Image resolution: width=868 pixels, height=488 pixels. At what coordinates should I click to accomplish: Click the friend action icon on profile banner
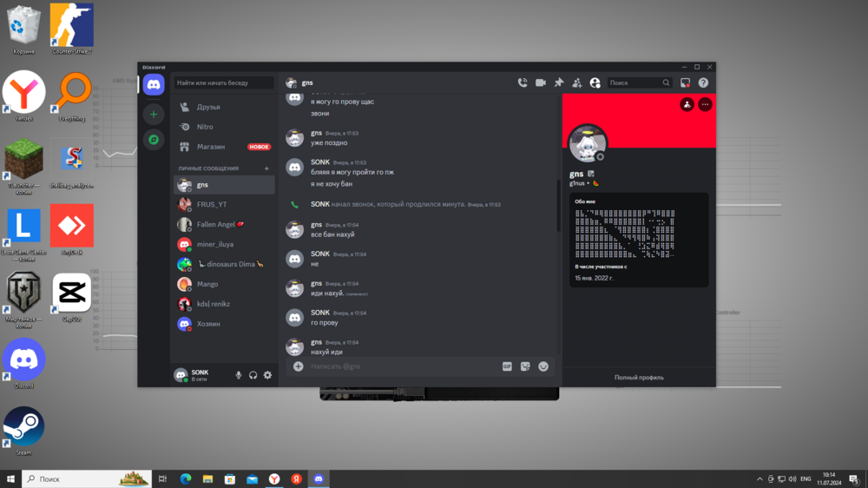(x=687, y=104)
